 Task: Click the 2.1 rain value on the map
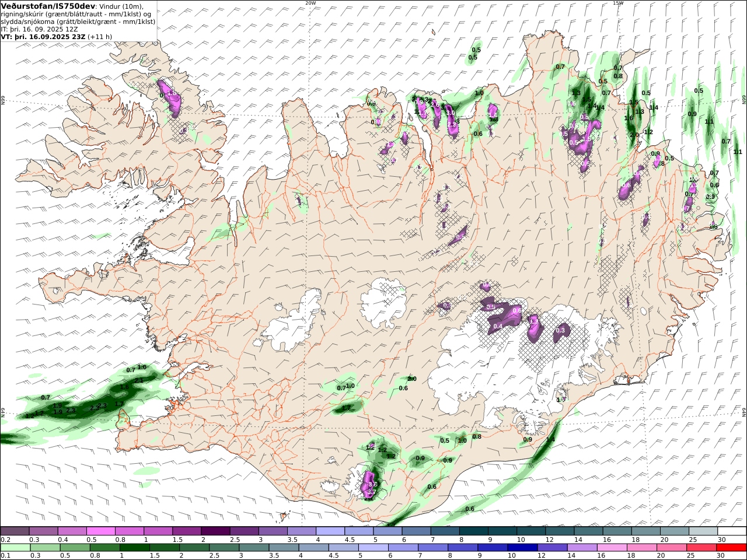tap(138, 380)
